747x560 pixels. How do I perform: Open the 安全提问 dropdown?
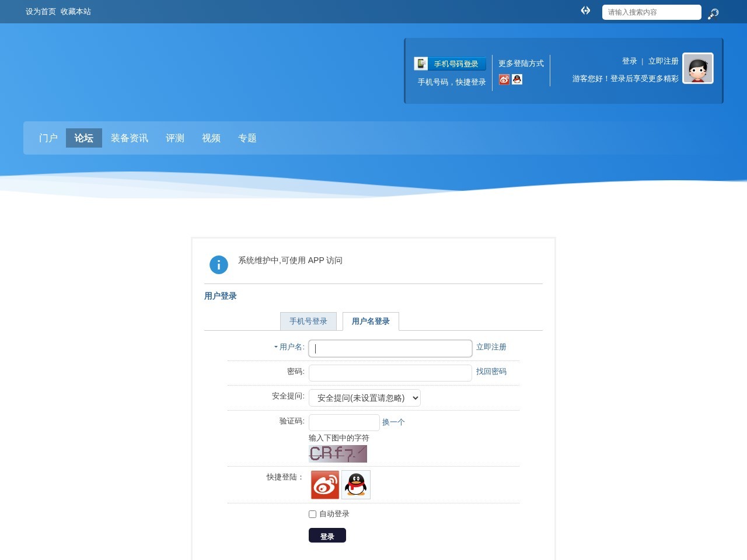pos(364,398)
